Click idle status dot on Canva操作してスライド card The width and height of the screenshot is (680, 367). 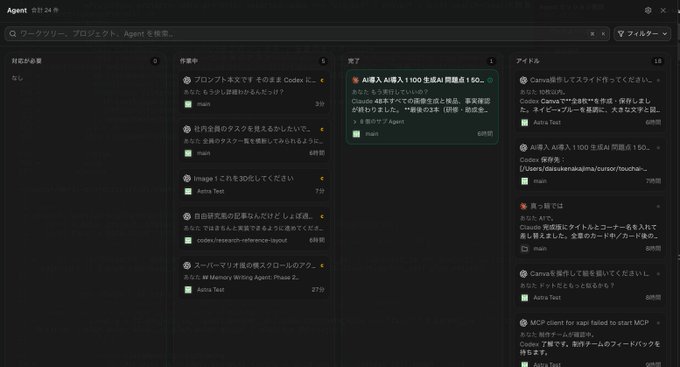pos(658,80)
